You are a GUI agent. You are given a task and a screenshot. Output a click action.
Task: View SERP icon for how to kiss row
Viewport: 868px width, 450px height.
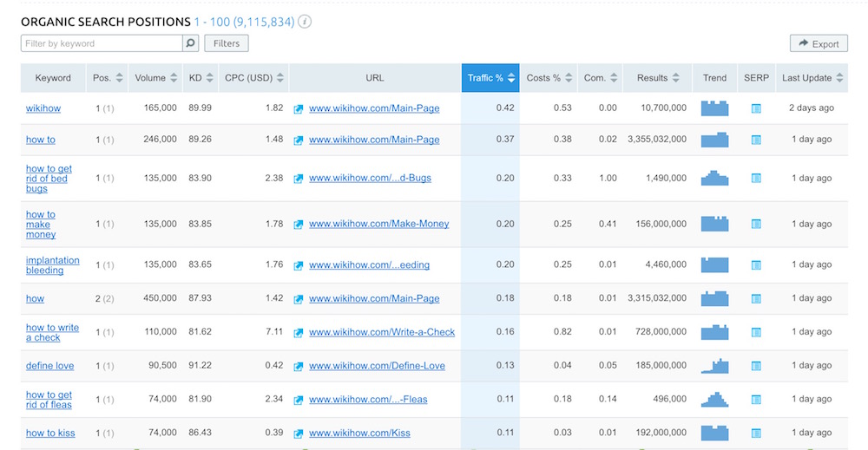(755, 433)
